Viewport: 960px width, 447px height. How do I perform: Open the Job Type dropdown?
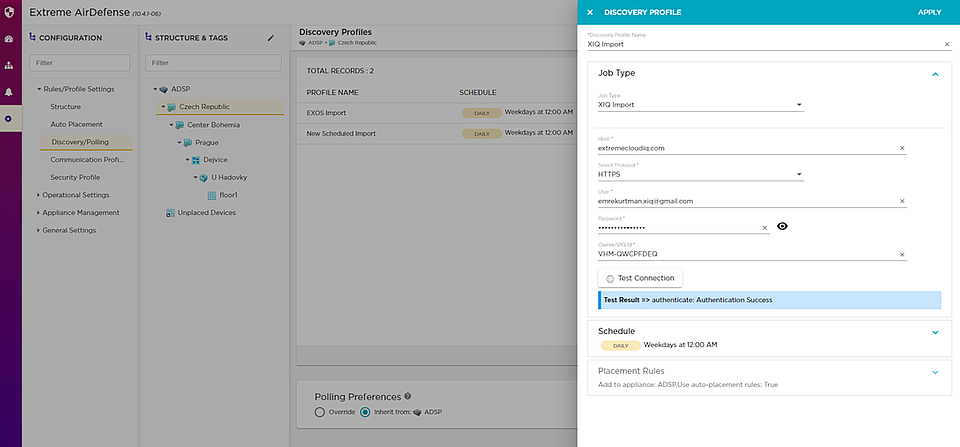point(700,105)
